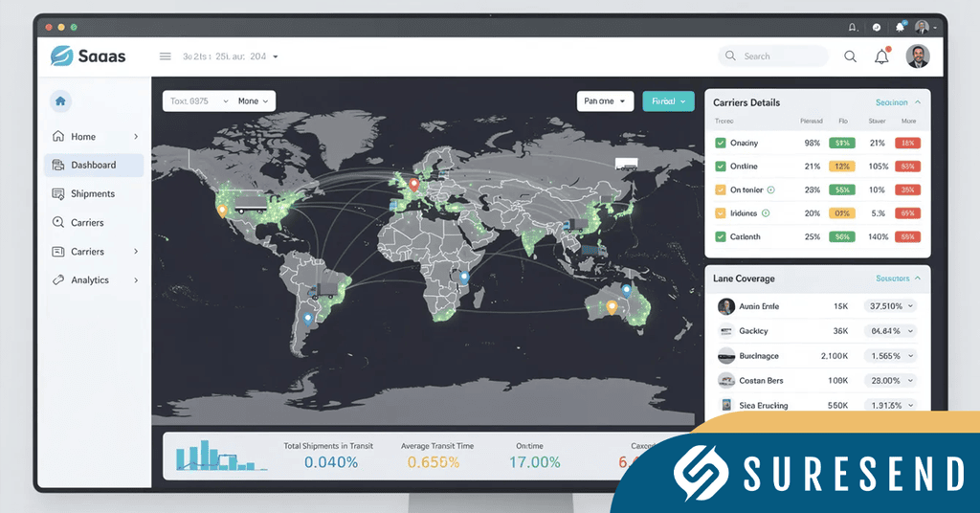This screenshot has height=513, width=980.
Task: Toggle the On tonier carrier checkbox
Action: coord(721,190)
